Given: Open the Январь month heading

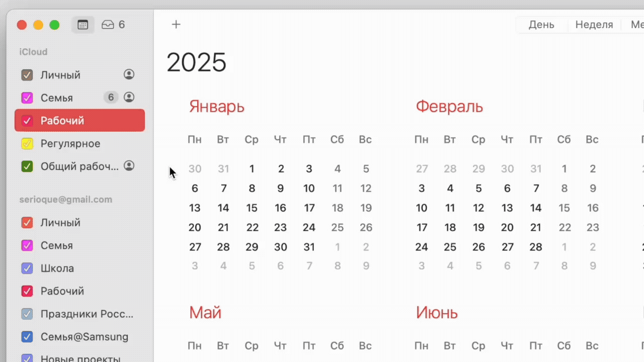Looking at the screenshot, I should tap(217, 107).
